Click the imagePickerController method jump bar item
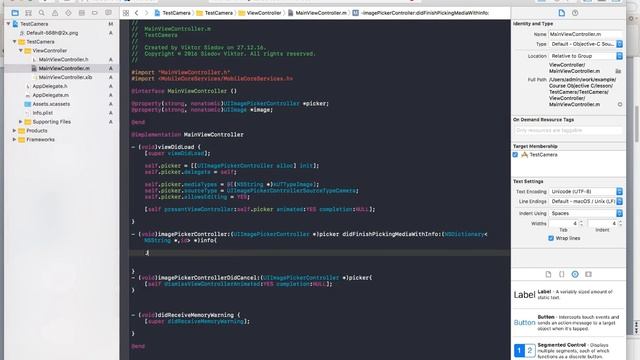Viewport: 640px width, 360px height. (x=421, y=13)
